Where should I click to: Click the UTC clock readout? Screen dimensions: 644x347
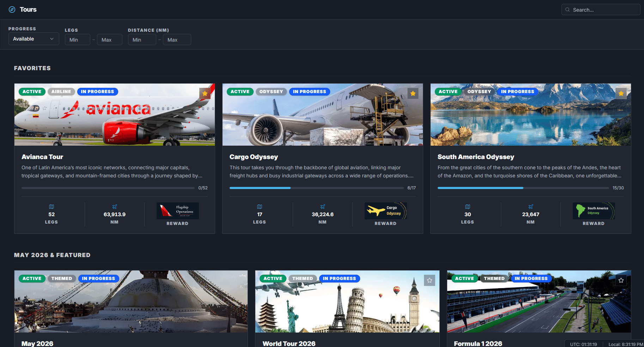point(584,344)
